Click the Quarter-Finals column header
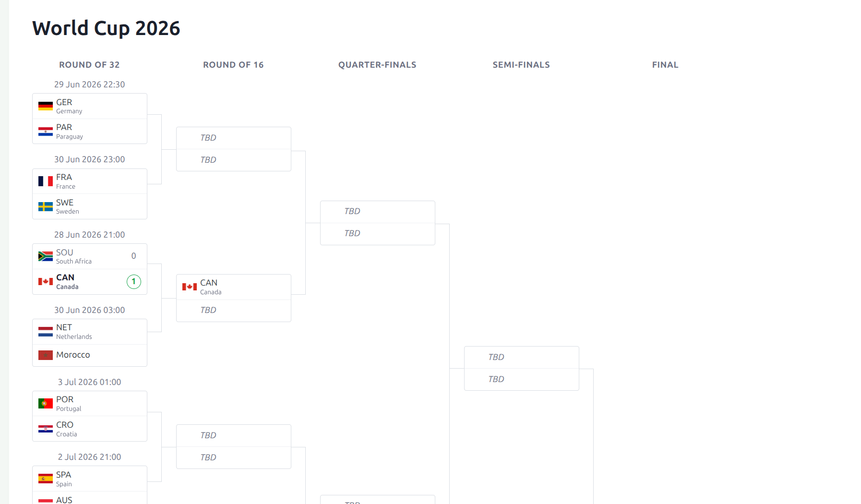The width and height of the screenshot is (861, 504). 377,65
